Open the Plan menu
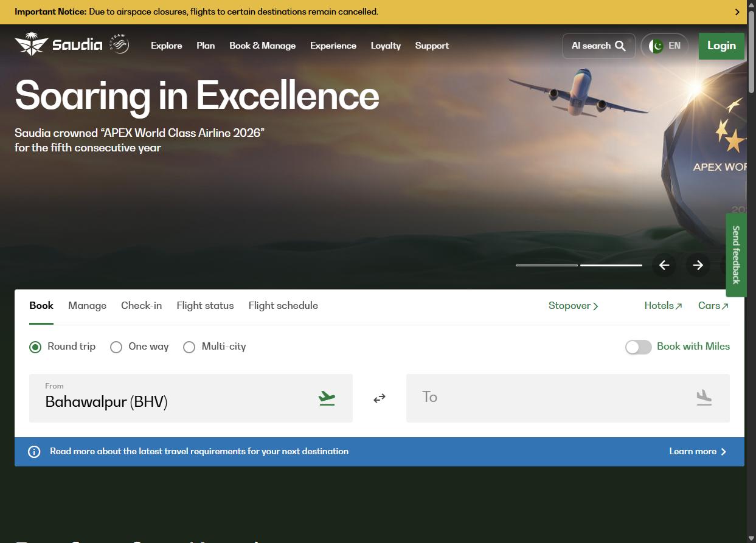Image resolution: width=756 pixels, height=543 pixels. (x=206, y=46)
